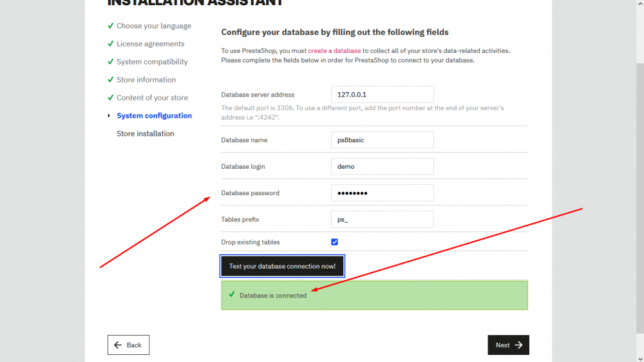Viewport: 644px width, 362px height.
Task: Click into the Database name field
Action: (x=382, y=140)
